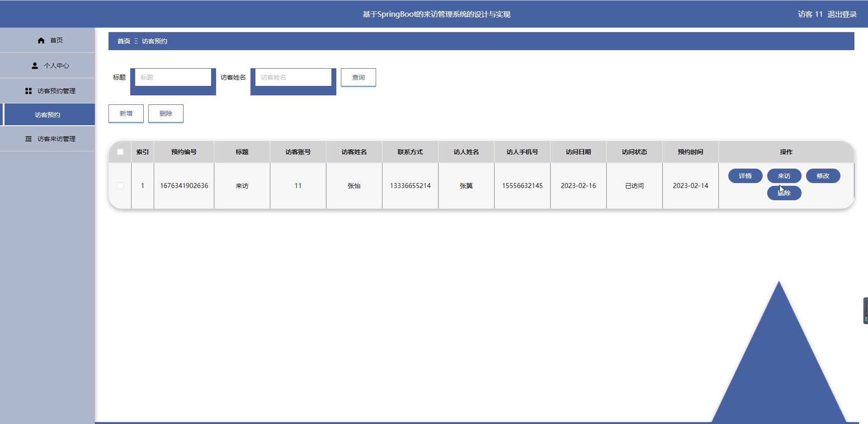Open 个人中心 in the sidebar menu
868x424 pixels.
pyautogui.click(x=47, y=66)
